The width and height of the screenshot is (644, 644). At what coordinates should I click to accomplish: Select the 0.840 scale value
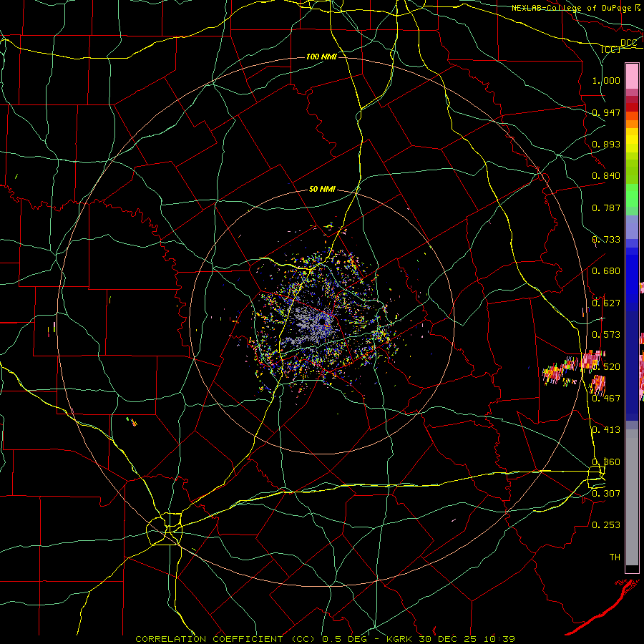[606, 176]
